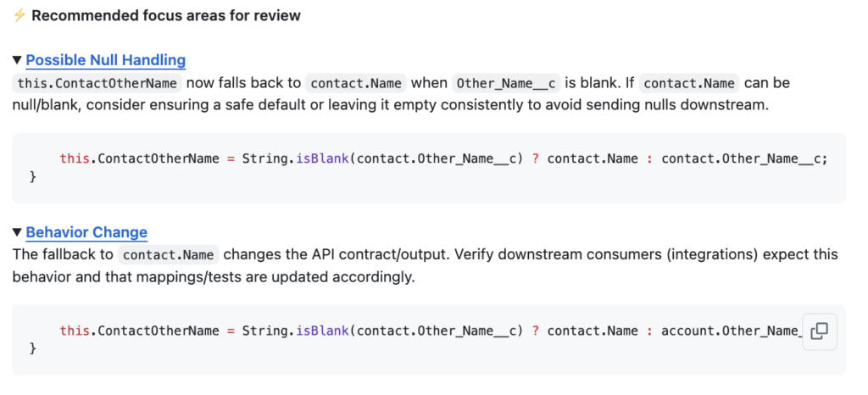Click String in the second code snippet
Image resolution: width=868 pixels, height=395 pixels.
coord(264,331)
